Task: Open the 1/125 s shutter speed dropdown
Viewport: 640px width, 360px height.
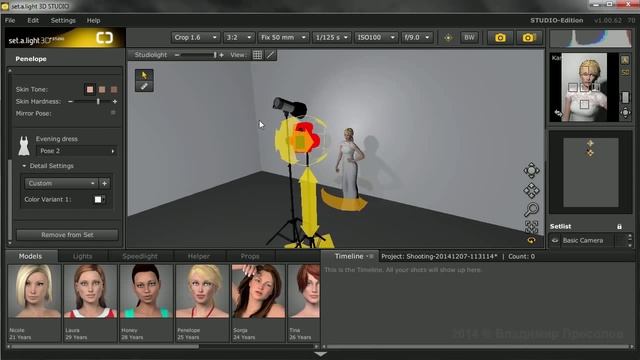Action: pos(331,38)
